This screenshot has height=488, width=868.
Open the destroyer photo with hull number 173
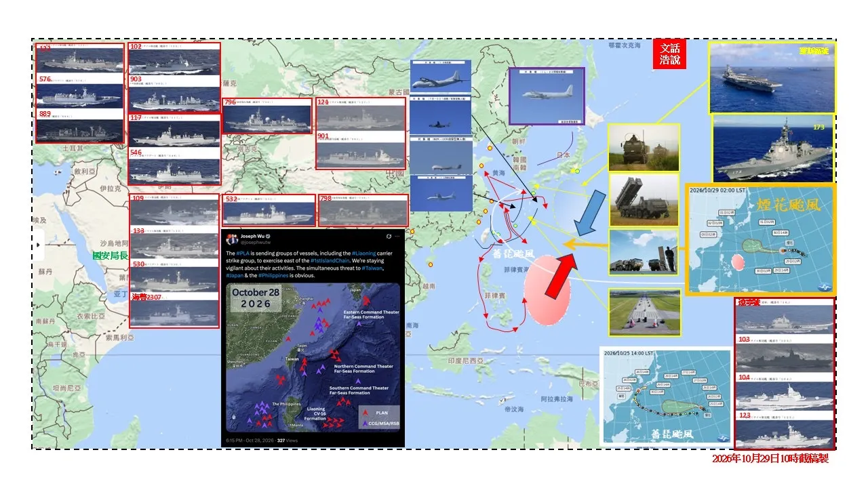click(773, 148)
